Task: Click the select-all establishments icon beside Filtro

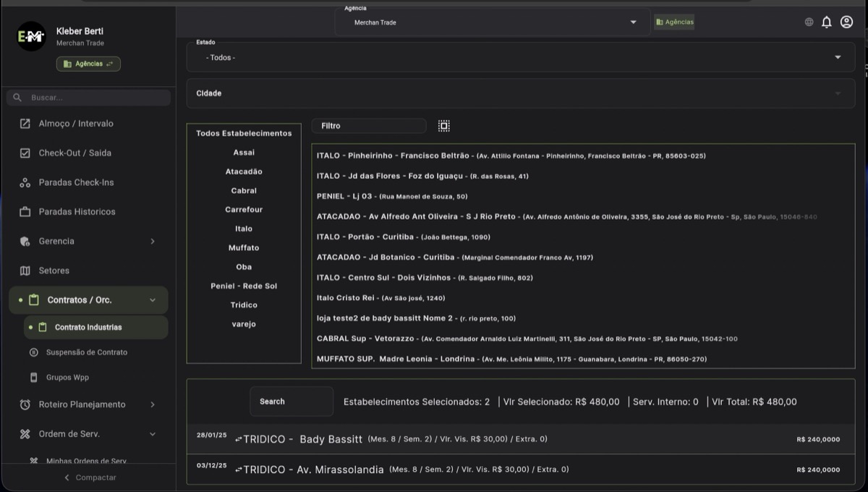Action: point(444,126)
